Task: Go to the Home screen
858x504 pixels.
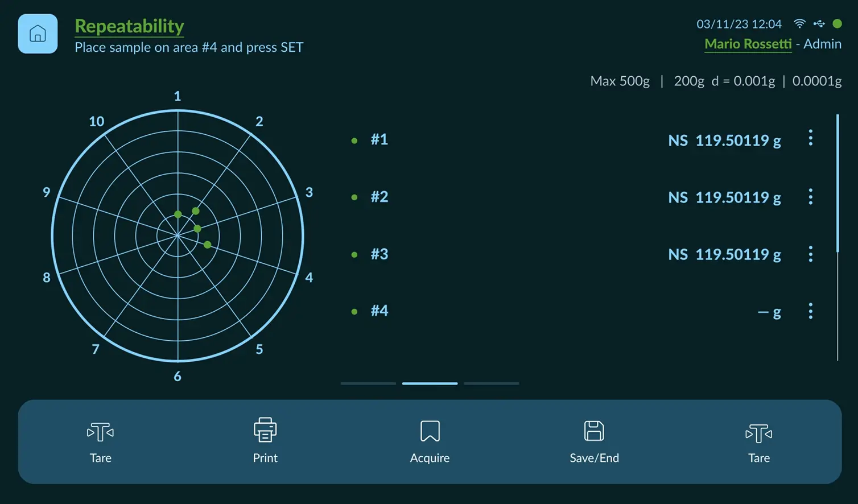Action: tap(38, 34)
